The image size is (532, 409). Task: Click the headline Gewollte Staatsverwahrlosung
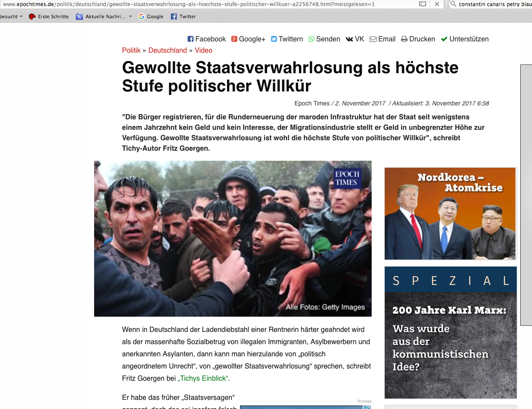(x=290, y=77)
